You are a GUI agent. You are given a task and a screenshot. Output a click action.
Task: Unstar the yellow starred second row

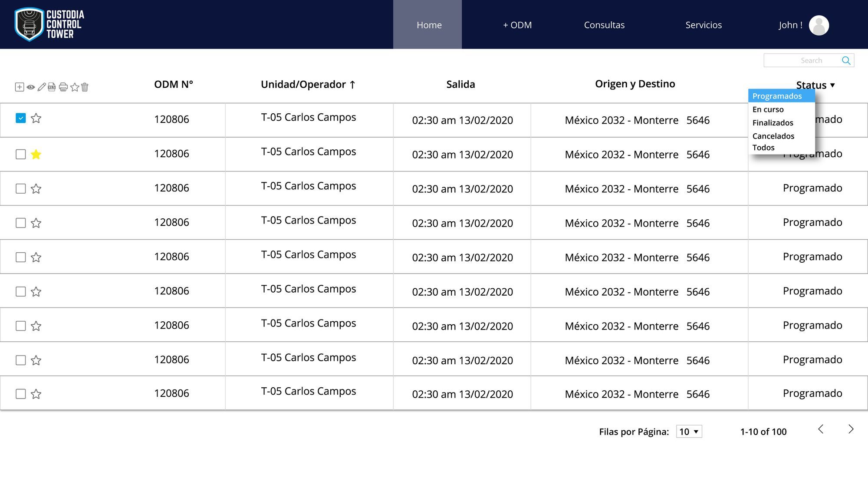[x=36, y=154]
